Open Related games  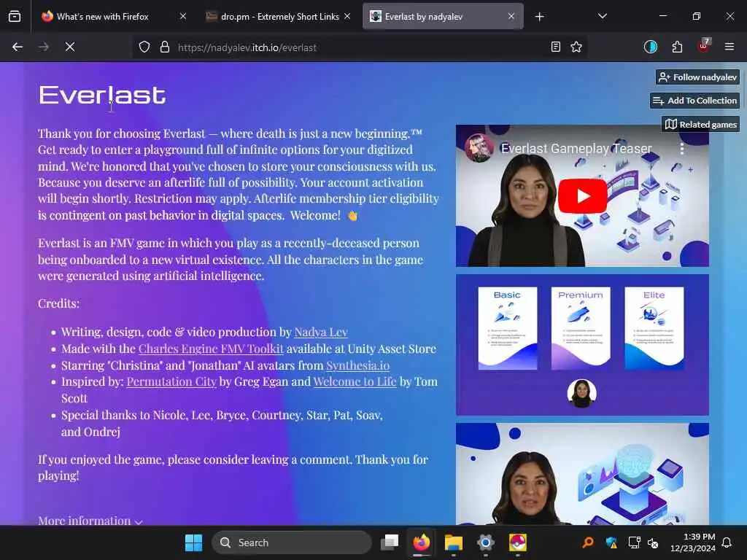pyautogui.click(x=701, y=124)
